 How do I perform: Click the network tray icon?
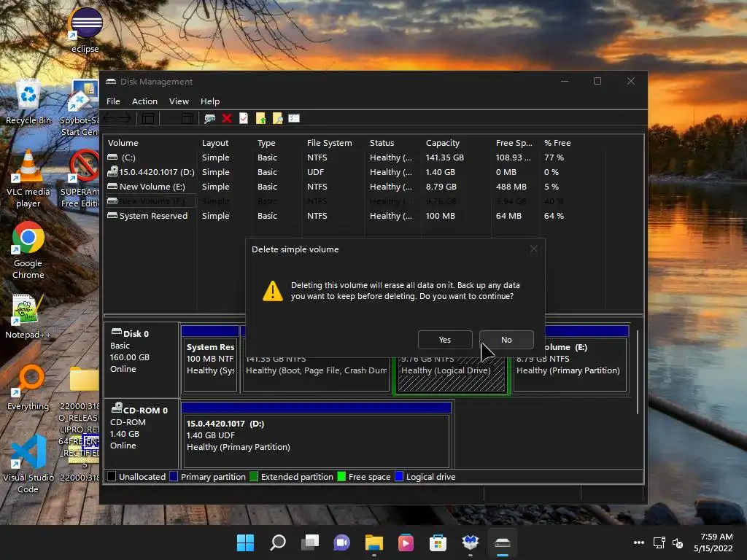pos(659,542)
